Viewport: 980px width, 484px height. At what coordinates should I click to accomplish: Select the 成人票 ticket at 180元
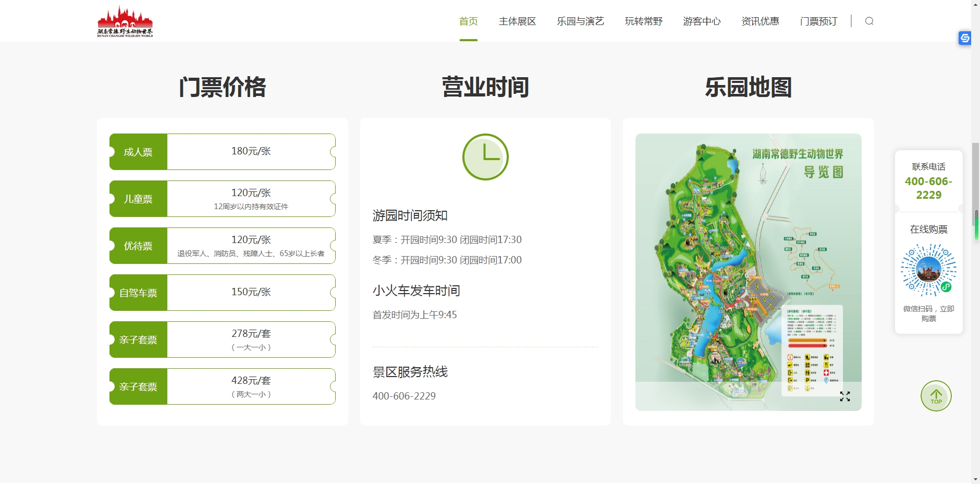[x=223, y=152]
